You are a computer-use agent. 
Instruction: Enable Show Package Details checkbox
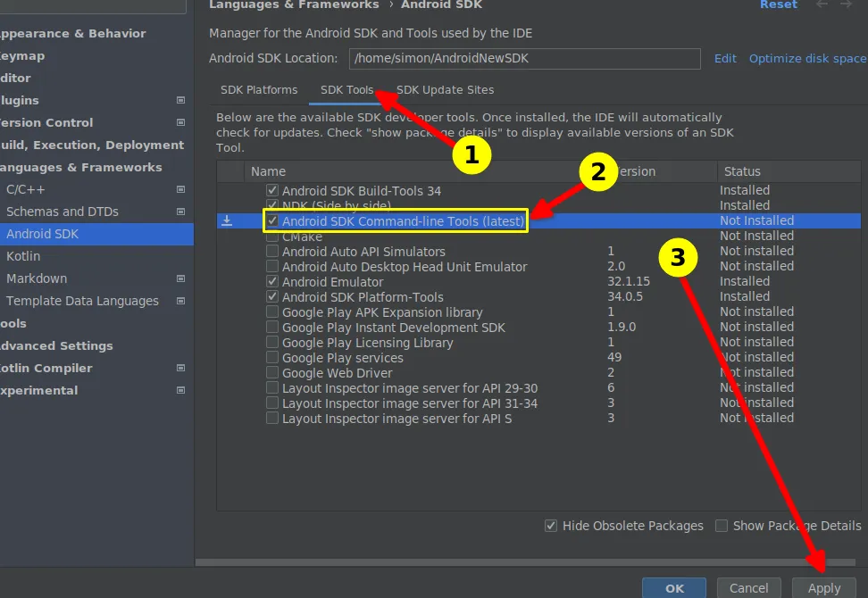click(722, 526)
